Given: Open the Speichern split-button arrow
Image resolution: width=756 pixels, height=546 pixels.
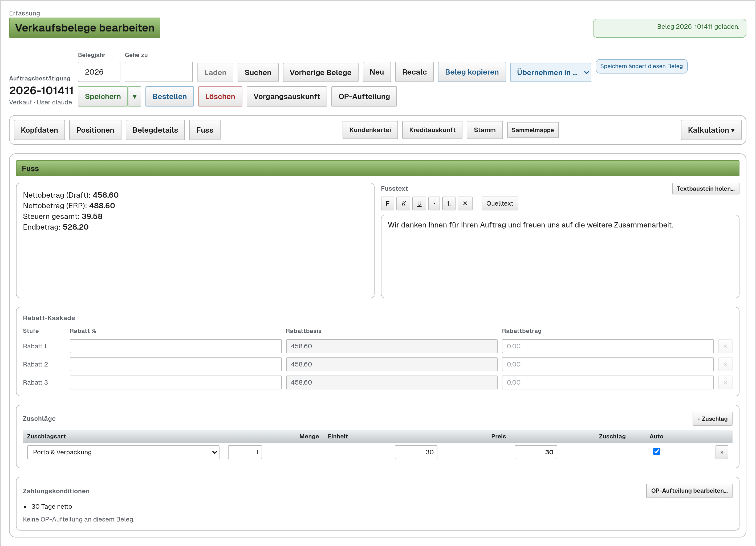Looking at the screenshot, I should pos(135,97).
